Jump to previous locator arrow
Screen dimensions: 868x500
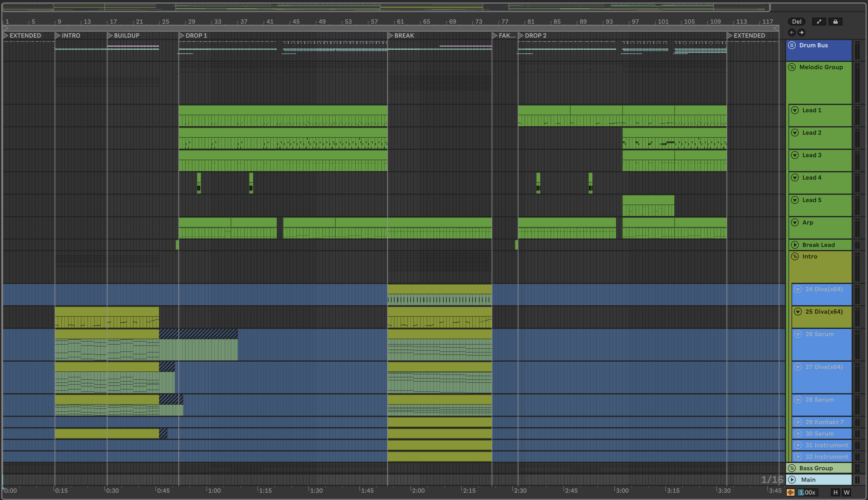coord(792,32)
